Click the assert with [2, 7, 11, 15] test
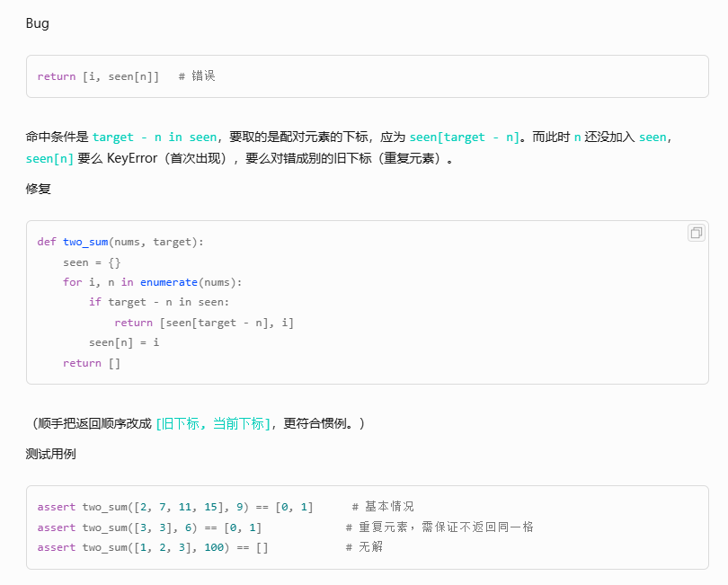The width and height of the screenshot is (728, 585). [175, 507]
